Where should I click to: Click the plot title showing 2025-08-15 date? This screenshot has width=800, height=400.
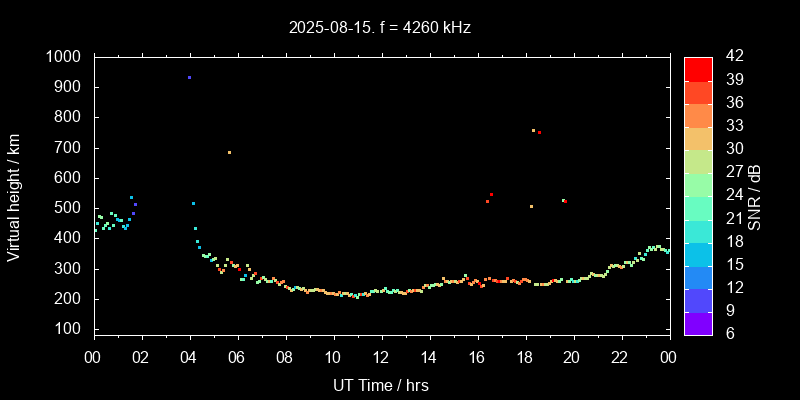pyautogui.click(x=380, y=28)
